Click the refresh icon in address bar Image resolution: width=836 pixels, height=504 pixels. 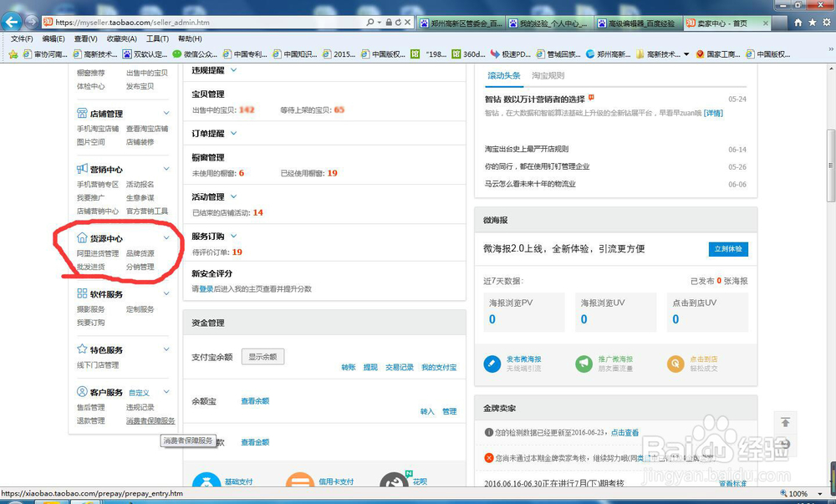pyautogui.click(x=398, y=23)
